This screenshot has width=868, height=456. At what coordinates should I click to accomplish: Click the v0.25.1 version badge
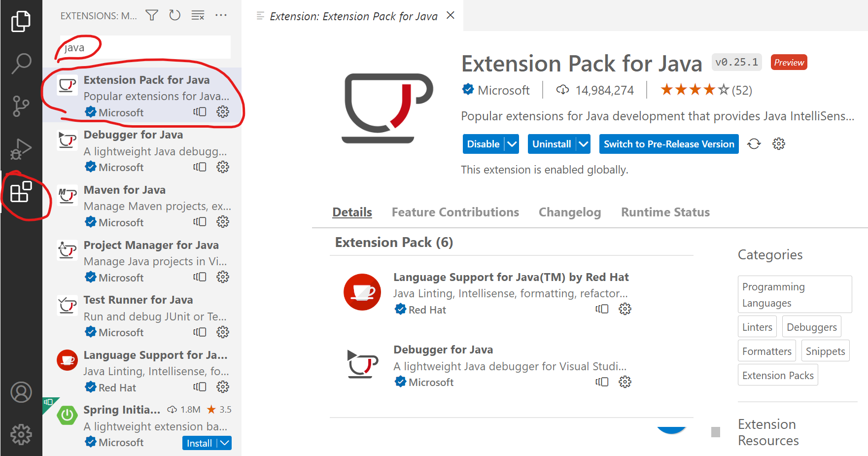(737, 62)
